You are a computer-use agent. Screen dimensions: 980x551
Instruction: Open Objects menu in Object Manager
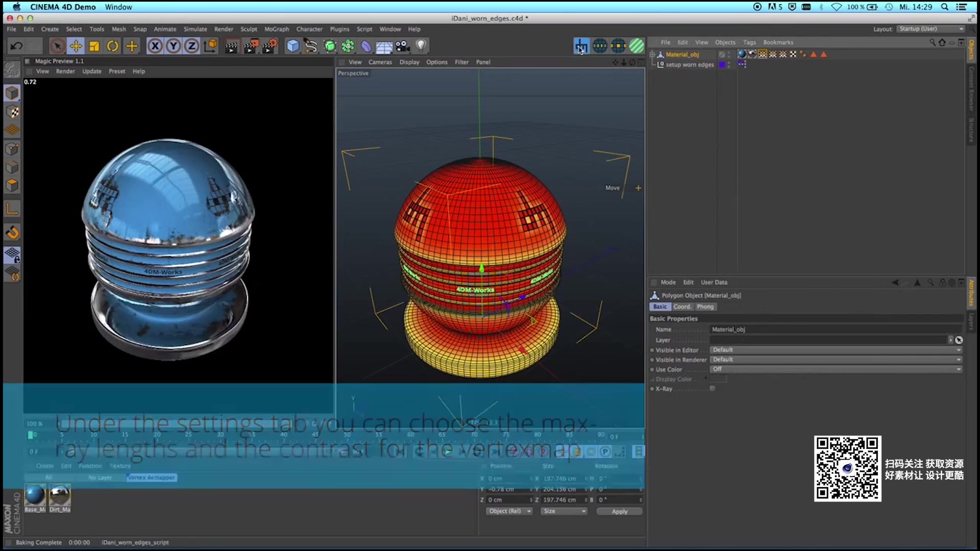pyautogui.click(x=725, y=42)
